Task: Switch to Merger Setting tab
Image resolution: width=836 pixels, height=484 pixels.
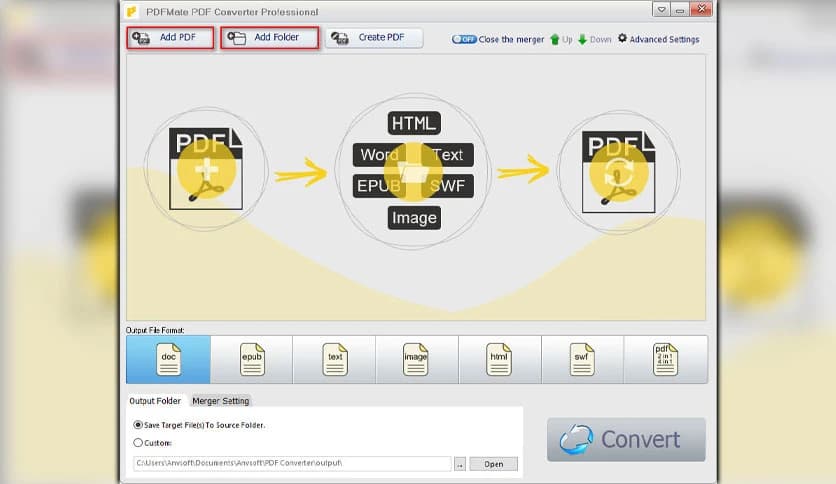Action: [221, 401]
